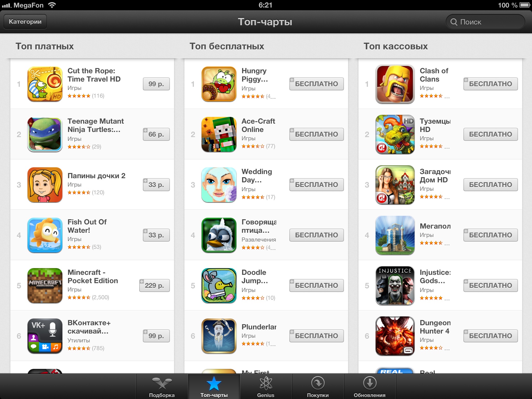Get Мегаполис with the БЕСПЛАТНО button
Image resolution: width=532 pixels, height=399 pixels.
[x=490, y=235]
